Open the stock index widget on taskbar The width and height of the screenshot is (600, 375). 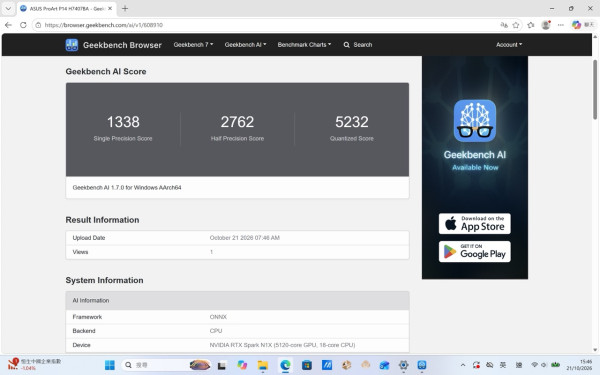click(34, 364)
